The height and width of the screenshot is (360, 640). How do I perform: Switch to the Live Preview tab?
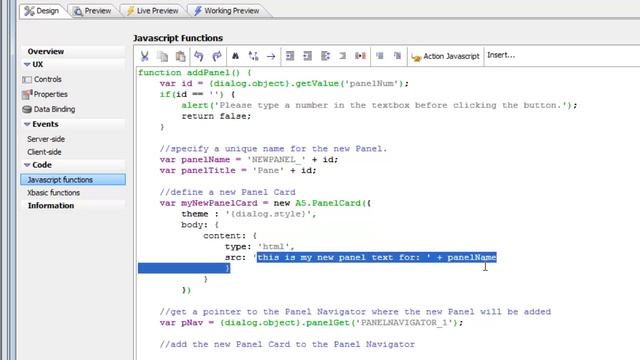(x=153, y=11)
